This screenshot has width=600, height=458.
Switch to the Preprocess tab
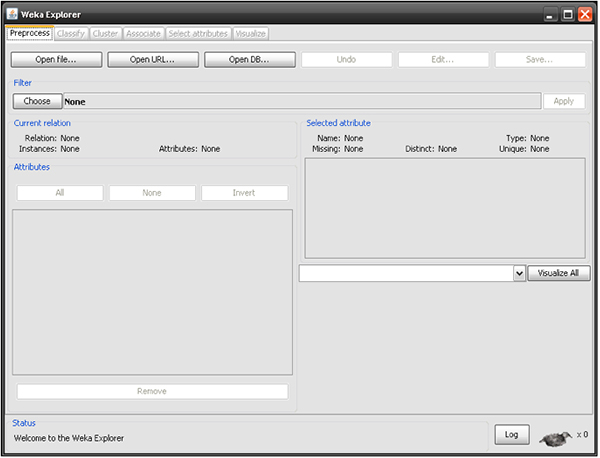pyautogui.click(x=30, y=33)
